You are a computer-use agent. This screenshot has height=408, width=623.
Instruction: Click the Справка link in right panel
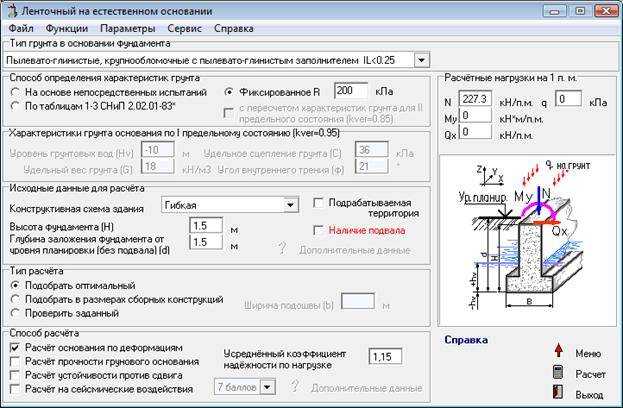point(466,340)
